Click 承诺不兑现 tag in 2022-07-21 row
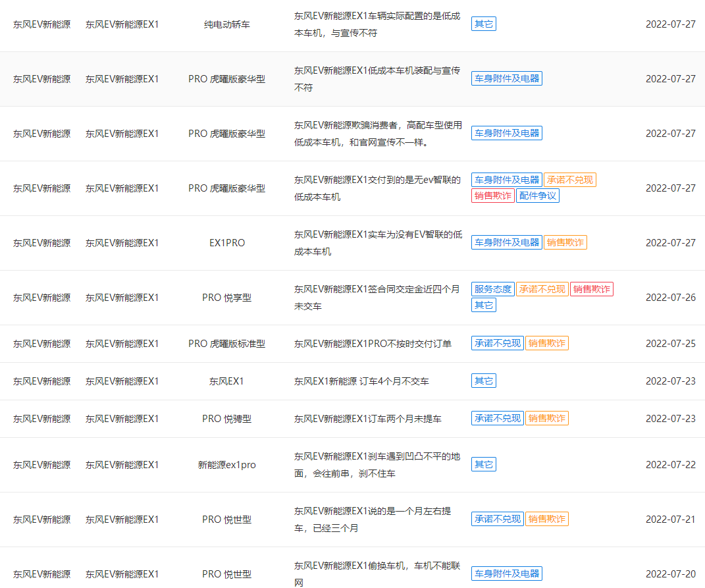The image size is (705, 588). point(497,519)
